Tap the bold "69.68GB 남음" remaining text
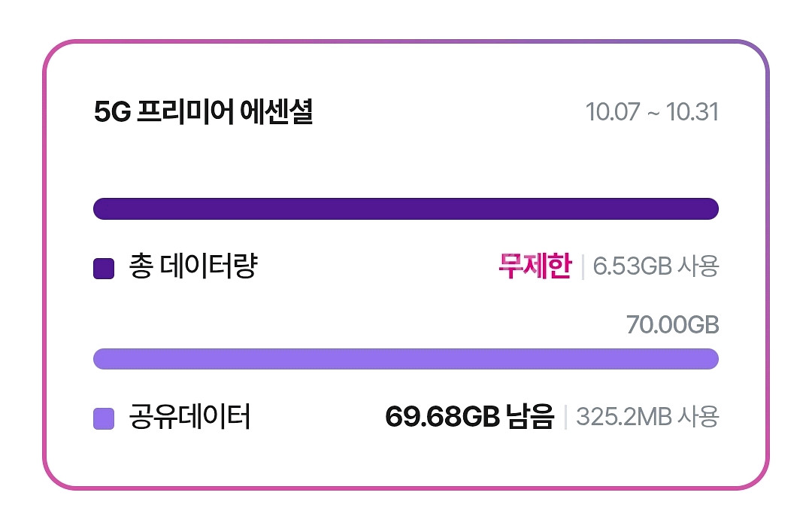Viewport: 812px width, 529px height. click(469, 416)
